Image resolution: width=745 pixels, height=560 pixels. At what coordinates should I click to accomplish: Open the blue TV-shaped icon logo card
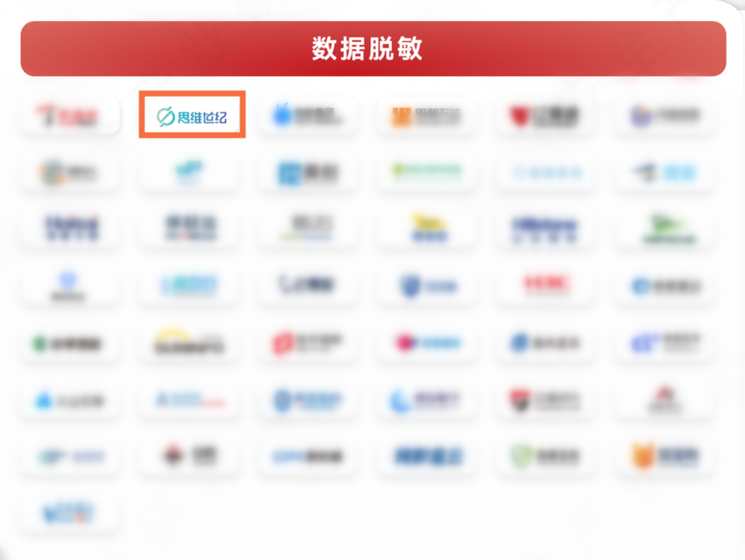[x=307, y=115]
